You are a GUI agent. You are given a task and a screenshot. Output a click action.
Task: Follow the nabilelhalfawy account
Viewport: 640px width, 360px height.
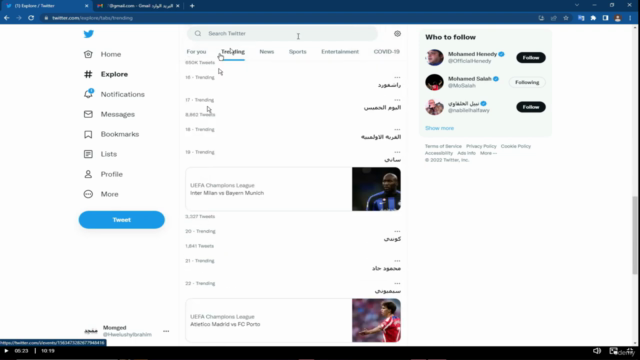pyautogui.click(x=531, y=107)
